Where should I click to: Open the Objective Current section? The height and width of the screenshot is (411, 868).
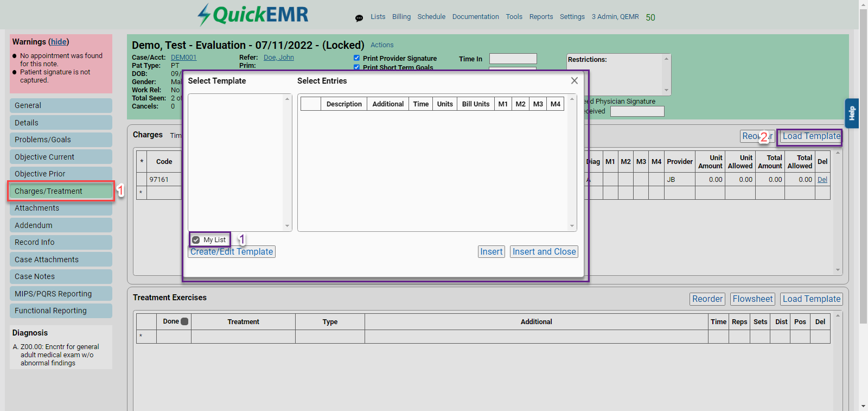[x=61, y=157]
